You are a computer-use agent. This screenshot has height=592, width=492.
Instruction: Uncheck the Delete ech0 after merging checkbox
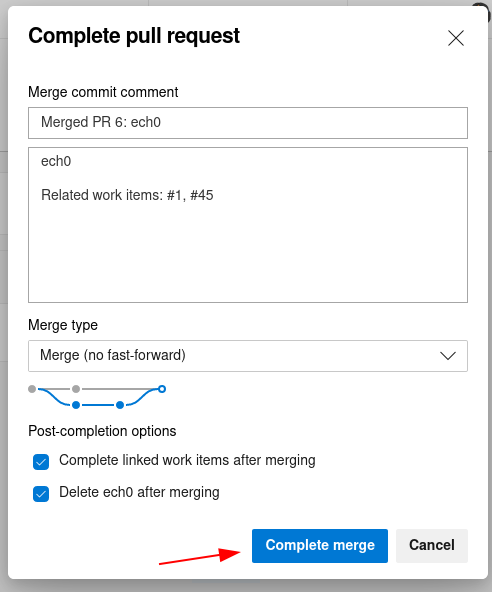point(41,494)
